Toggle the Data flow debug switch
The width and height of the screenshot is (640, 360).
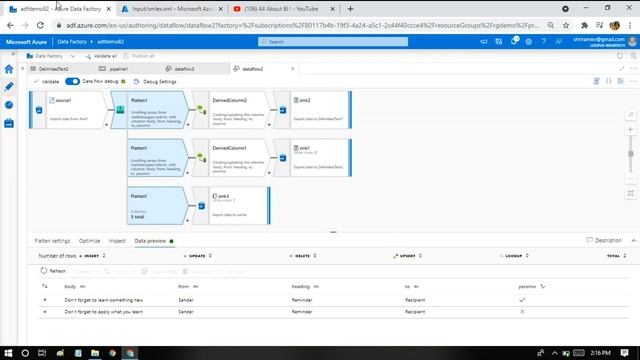(72, 81)
